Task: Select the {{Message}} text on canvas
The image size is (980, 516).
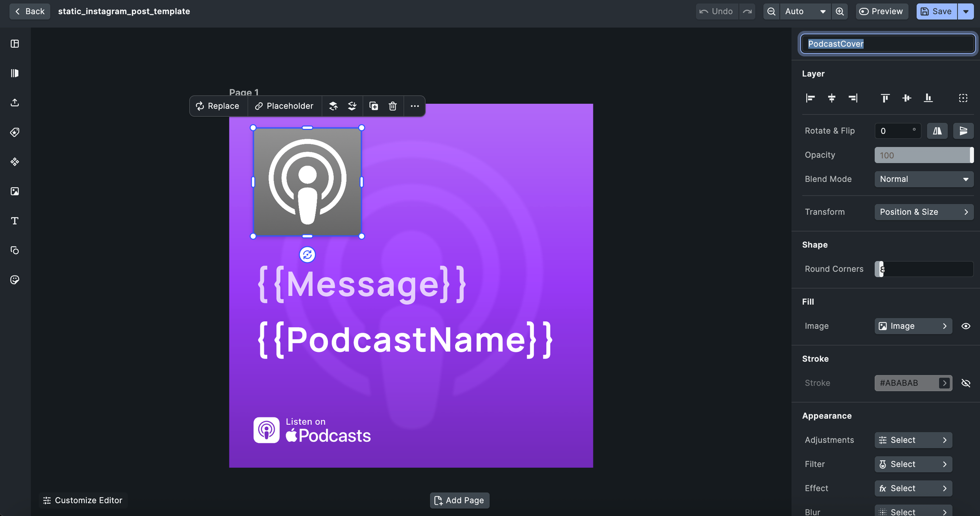Action: pyautogui.click(x=362, y=284)
